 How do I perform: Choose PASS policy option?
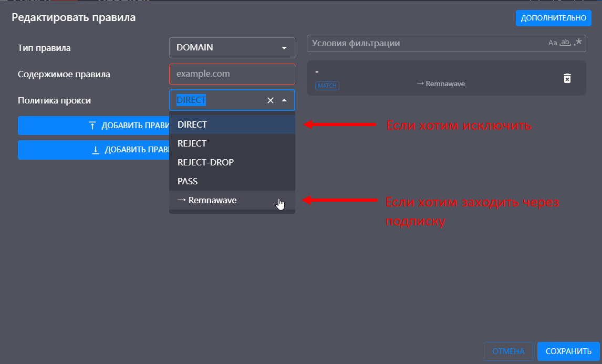coord(232,181)
